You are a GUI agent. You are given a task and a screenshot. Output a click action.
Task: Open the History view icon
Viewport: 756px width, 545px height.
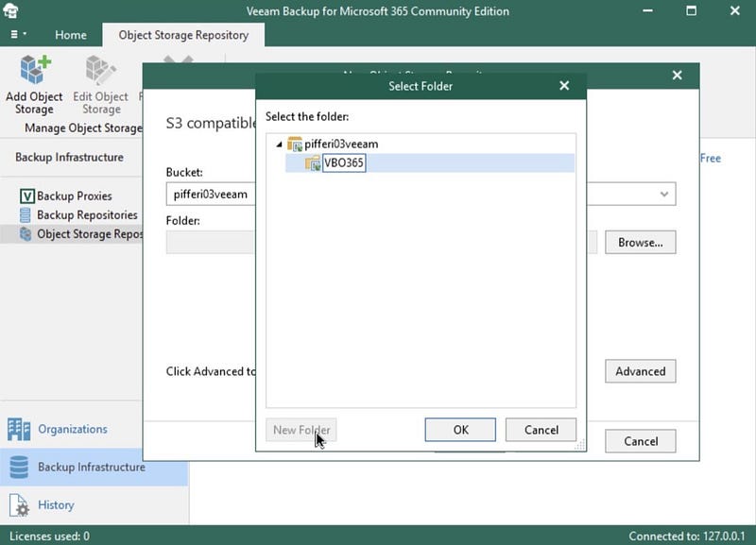tap(19, 505)
